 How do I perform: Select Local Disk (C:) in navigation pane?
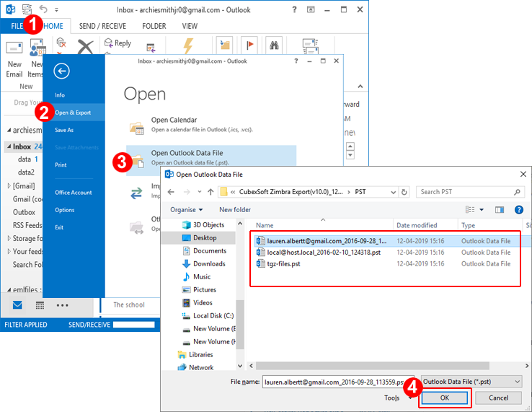pos(208,316)
